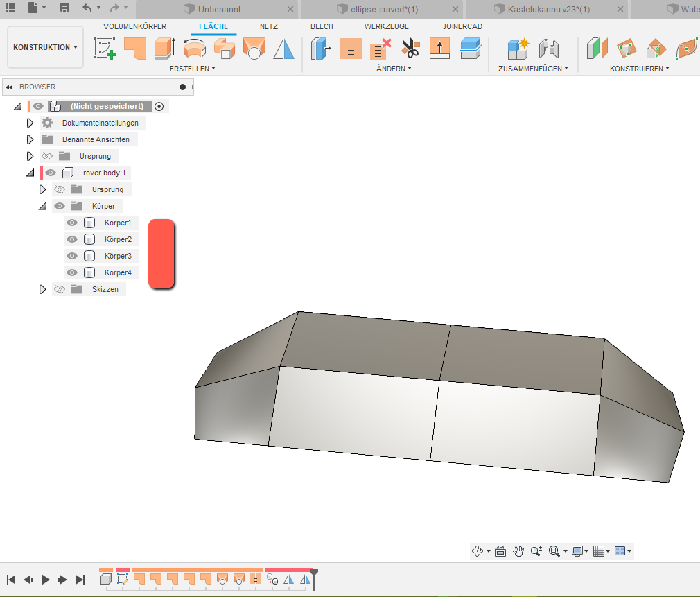The image size is (700, 597).
Task: Hide Körper2 using its eye icon
Action: point(72,239)
